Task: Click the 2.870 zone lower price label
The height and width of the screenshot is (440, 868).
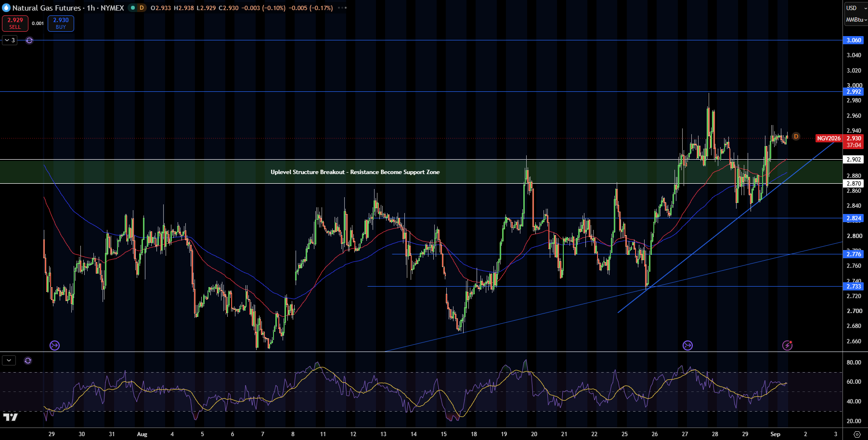Action: pyautogui.click(x=854, y=184)
